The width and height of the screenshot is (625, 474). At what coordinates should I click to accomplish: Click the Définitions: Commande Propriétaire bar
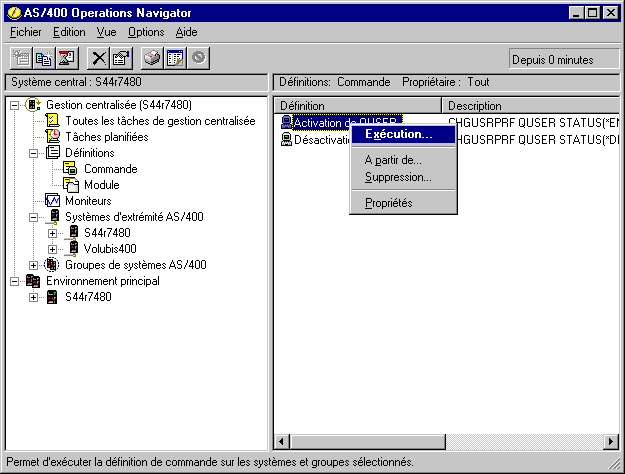point(446,82)
